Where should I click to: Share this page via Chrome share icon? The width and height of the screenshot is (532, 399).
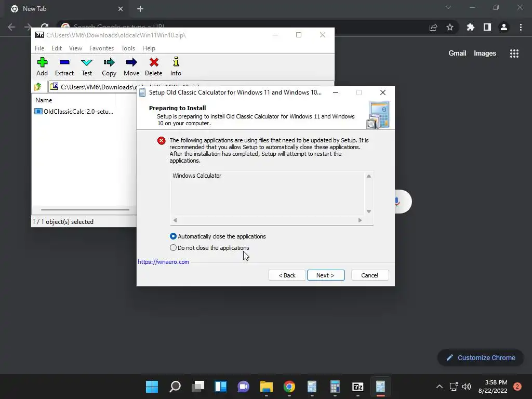click(x=433, y=27)
